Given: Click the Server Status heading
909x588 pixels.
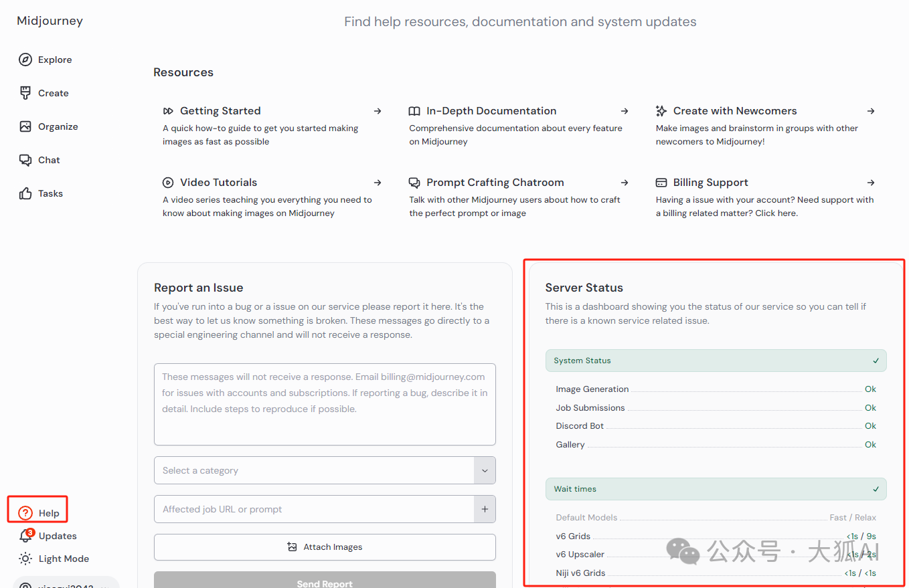Looking at the screenshot, I should click(584, 288).
